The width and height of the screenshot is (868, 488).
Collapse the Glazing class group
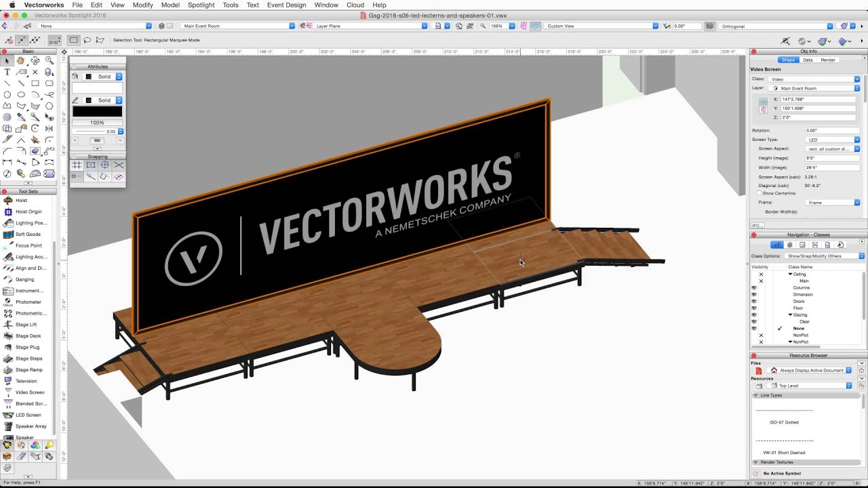coord(790,314)
